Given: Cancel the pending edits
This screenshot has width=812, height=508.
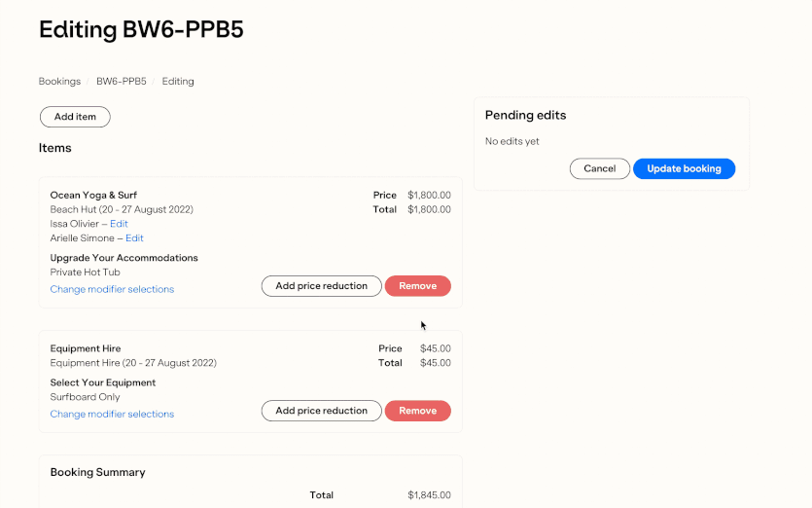Looking at the screenshot, I should coord(599,168).
